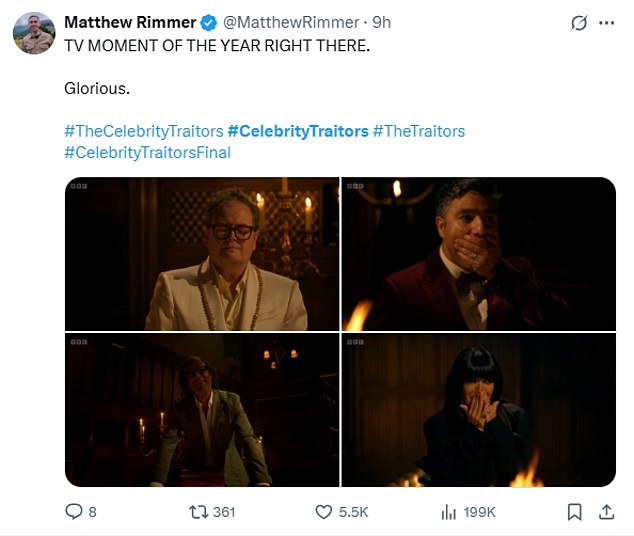634x536 pixels.
Task: Click the reply comment icon
Action: 73,511
